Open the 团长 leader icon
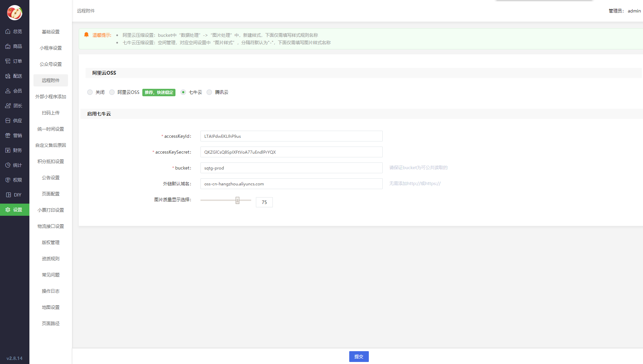Image resolution: width=643 pixels, height=364 pixels. [8, 106]
